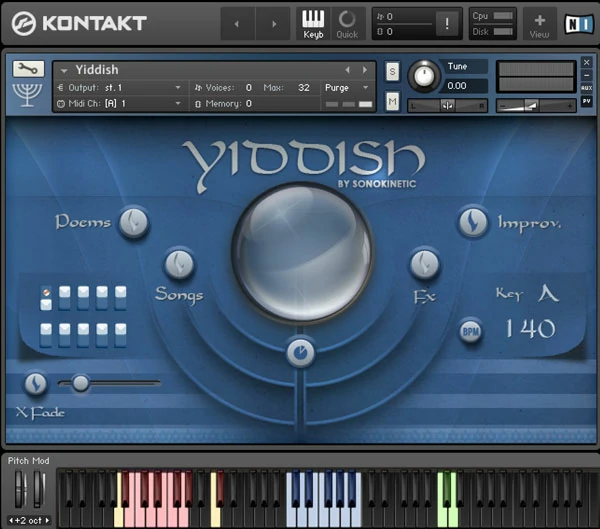Click the Songs section round button
The width and height of the screenshot is (600, 529).
pyautogui.click(x=179, y=263)
